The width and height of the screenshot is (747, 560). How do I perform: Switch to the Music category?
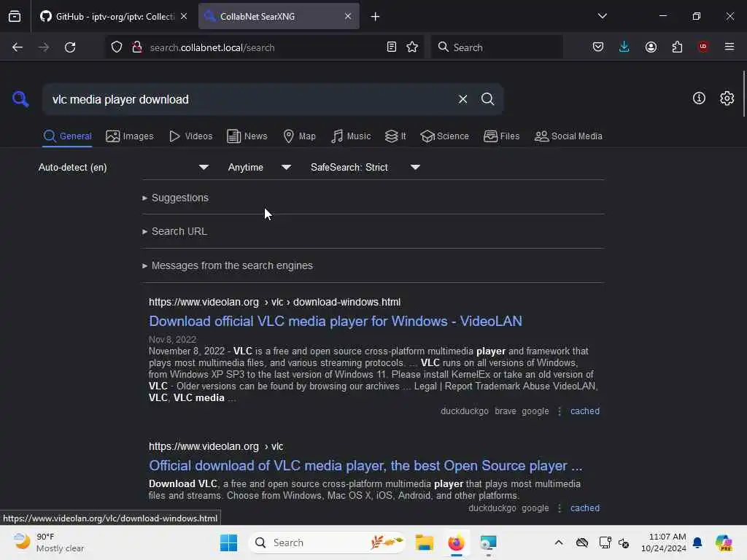351,136
